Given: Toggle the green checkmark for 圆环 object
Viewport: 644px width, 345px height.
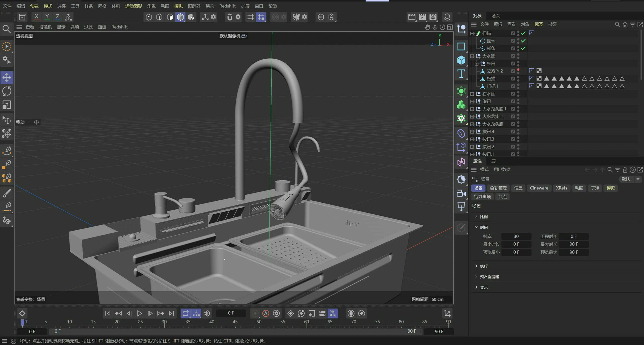Looking at the screenshot, I should tap(523, 41).
